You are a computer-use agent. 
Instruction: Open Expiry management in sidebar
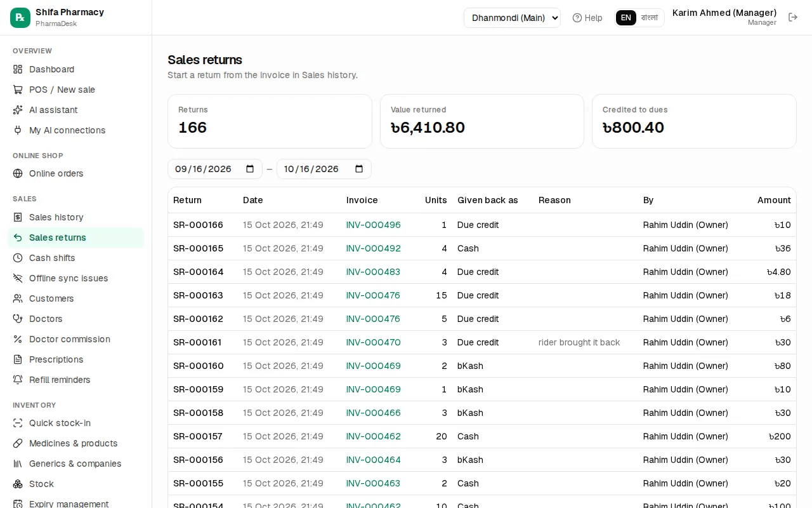[76, 504]
